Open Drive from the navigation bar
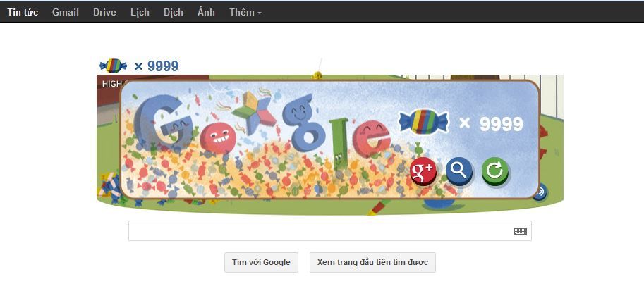This screenshot has width=644, height=291. point(104,12)
